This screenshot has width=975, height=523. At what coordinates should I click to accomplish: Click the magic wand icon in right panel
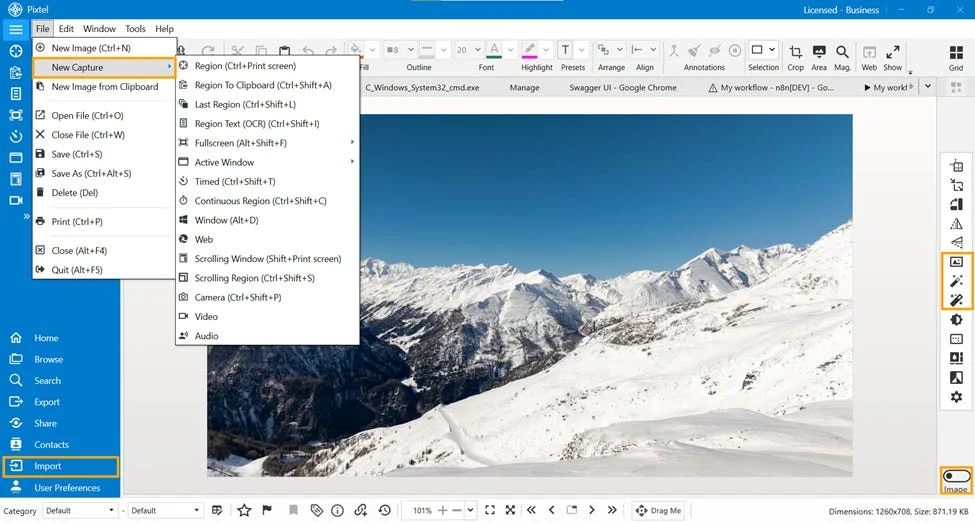956,281
